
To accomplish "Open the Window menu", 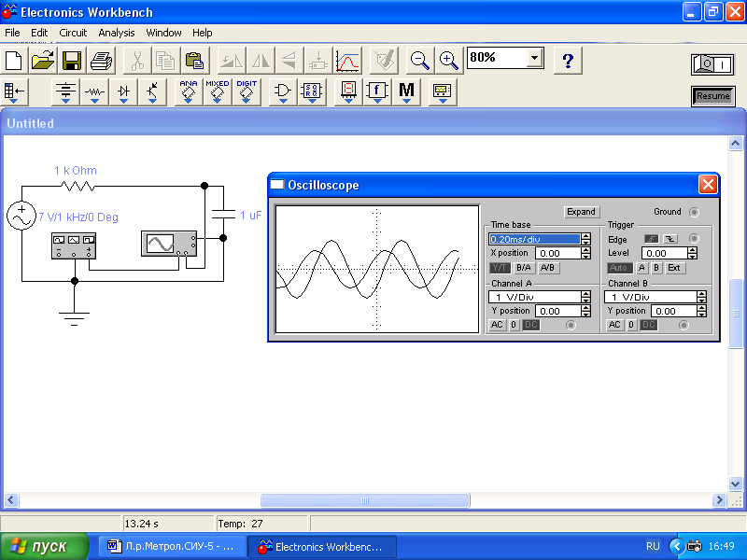I will click(163, 33).
